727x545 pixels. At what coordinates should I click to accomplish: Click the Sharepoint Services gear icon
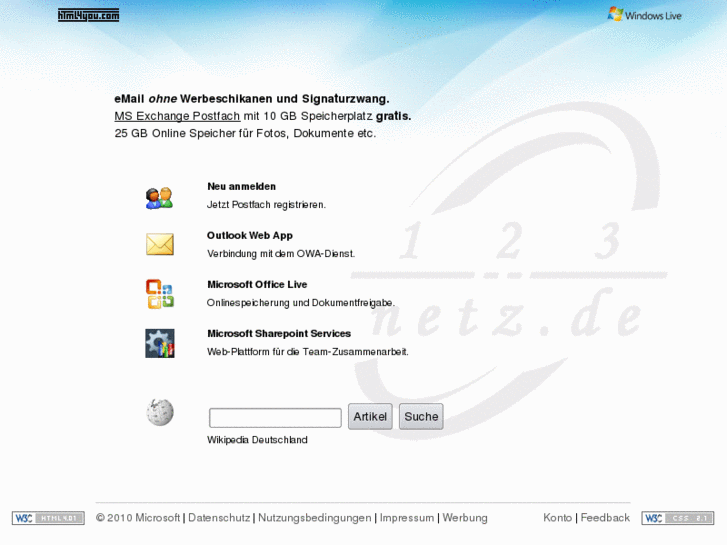pos(160,343)
